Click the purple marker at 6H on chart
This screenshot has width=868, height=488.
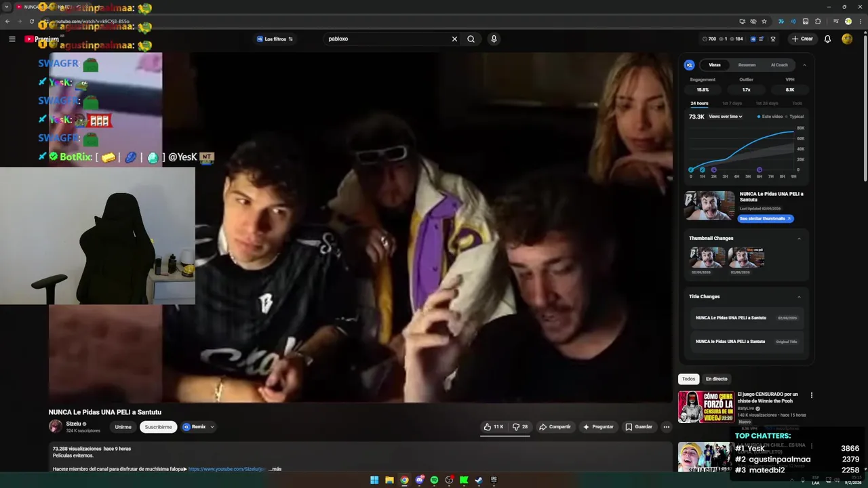[759, 170]
